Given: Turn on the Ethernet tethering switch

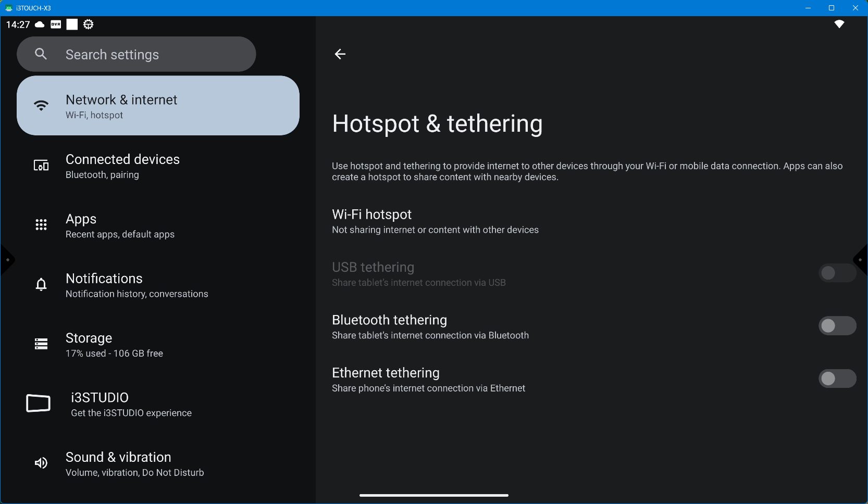Looking at the screenshot, I should pyautogui.click(x=837, y=379).
